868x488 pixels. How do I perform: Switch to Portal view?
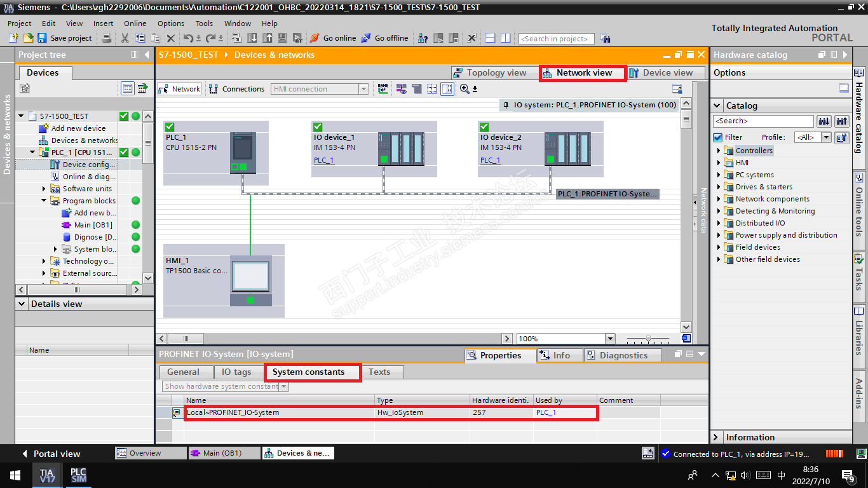(x=51, y=454)
